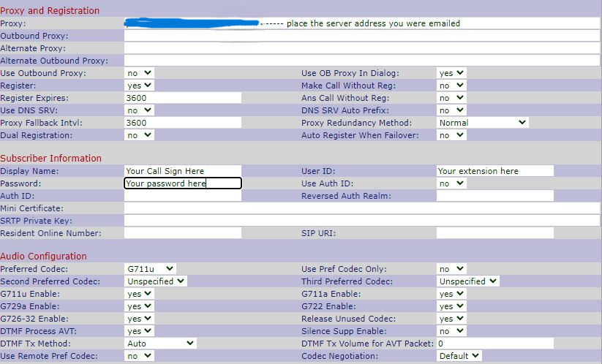Open the Dual Registration dropdown

[x=139, y=135]
